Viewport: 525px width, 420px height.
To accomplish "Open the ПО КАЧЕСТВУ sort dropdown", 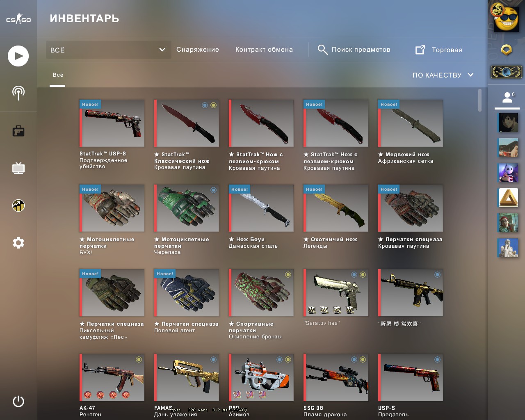I will (x=443, y=75).
